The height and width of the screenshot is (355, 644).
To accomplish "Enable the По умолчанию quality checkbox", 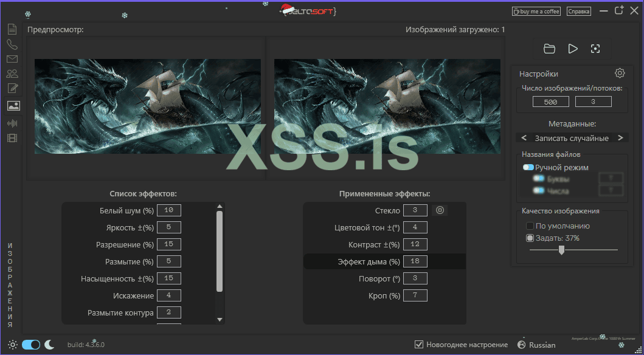I will 530,226.
